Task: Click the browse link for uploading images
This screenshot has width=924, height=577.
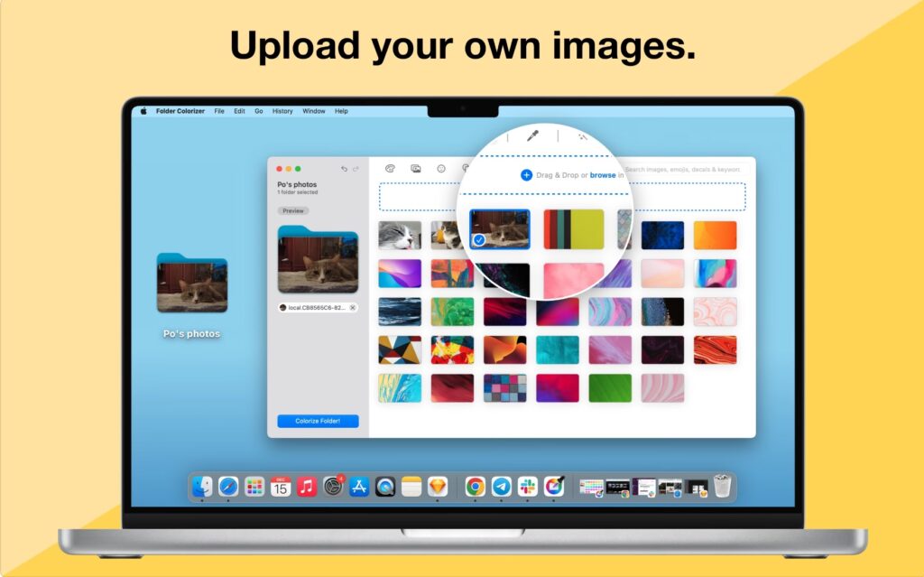Action: click(x=601, y=174)
